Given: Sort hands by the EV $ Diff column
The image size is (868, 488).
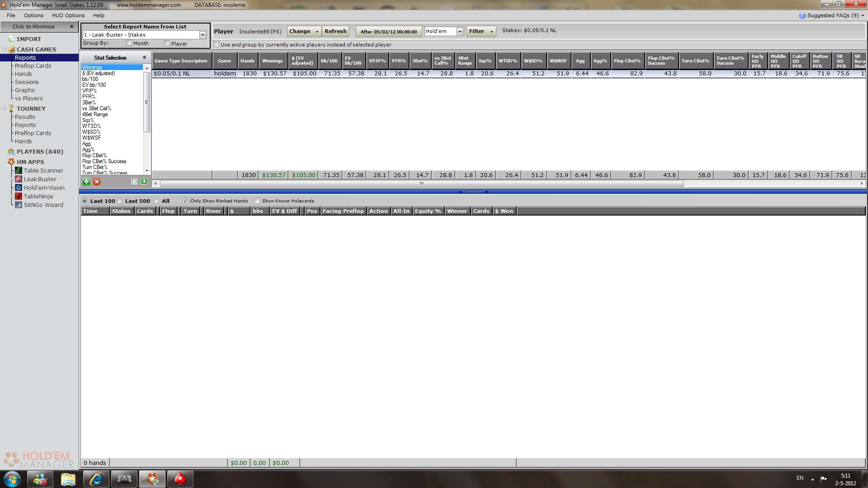Looking at the screenshot, I should coord(284,211).
